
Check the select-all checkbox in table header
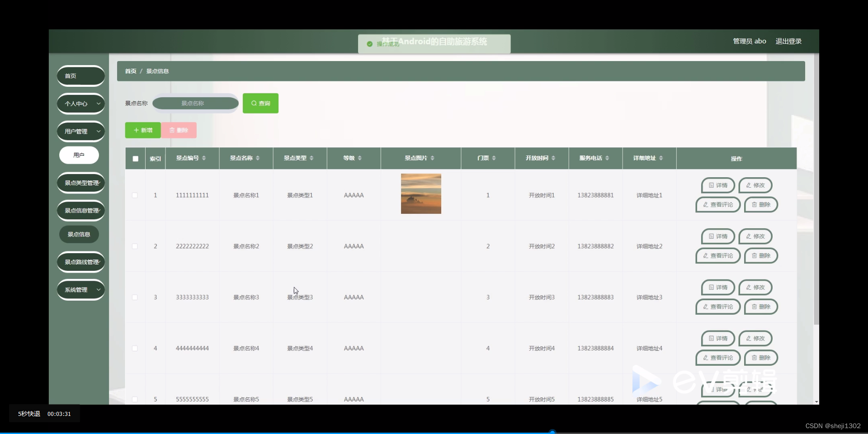(x=135, y=159)
